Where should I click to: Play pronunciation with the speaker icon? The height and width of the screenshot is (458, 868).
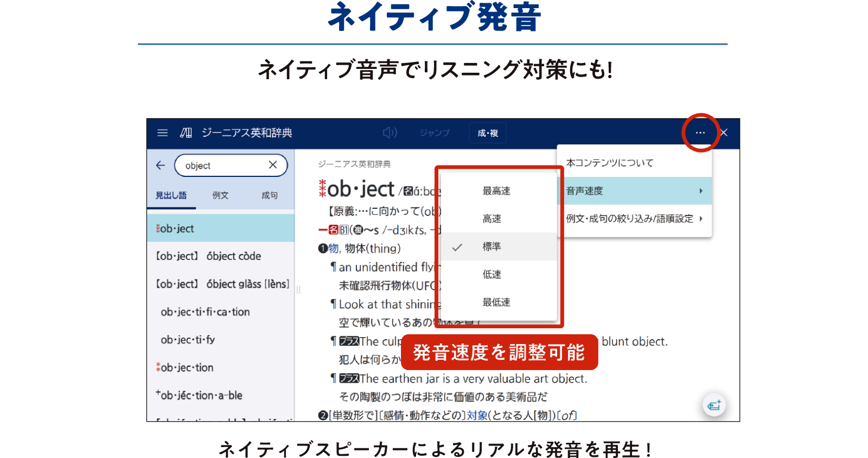point(390,133)
